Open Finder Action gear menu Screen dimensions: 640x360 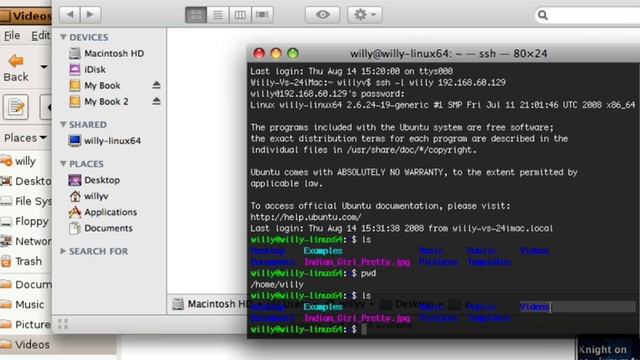pos(364,15)
